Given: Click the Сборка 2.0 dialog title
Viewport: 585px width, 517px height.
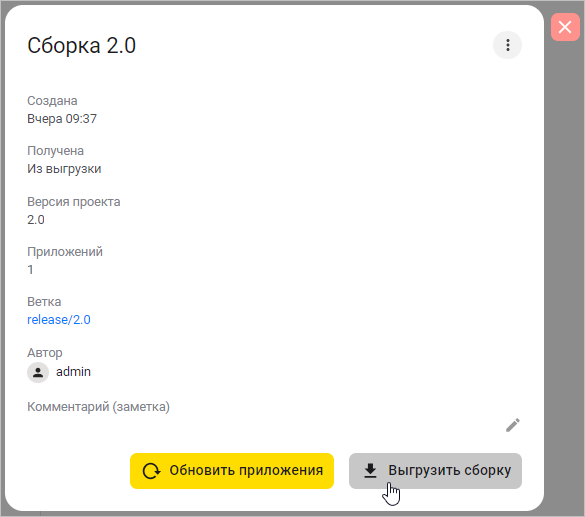Looking at the screenshot, I should click(x=81, y=46).
